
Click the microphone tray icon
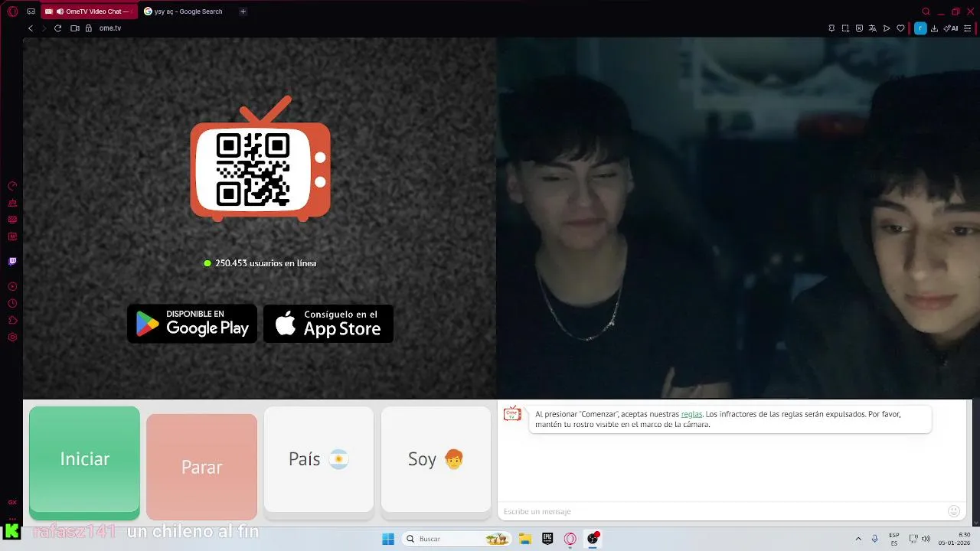click(875, 539)
